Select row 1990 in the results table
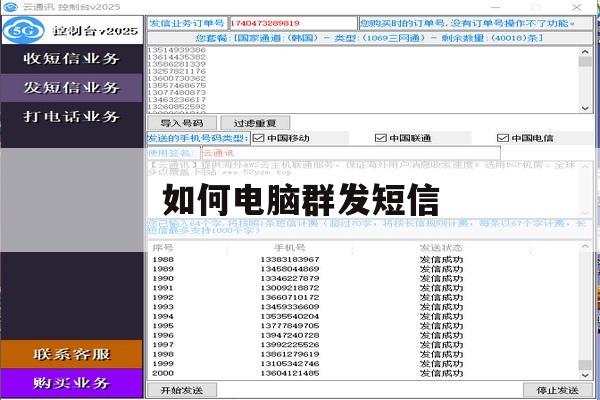This screenshot has height=400, width=600. [364, 278]
